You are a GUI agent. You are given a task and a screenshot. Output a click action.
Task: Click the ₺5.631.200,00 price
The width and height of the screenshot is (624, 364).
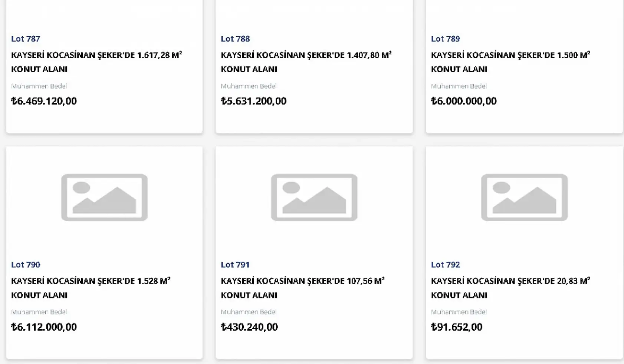(253, 101)
